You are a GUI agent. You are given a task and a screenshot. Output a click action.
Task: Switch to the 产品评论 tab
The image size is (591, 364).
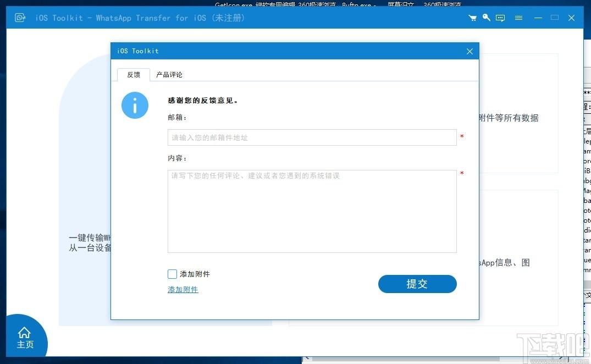point(169,75)
